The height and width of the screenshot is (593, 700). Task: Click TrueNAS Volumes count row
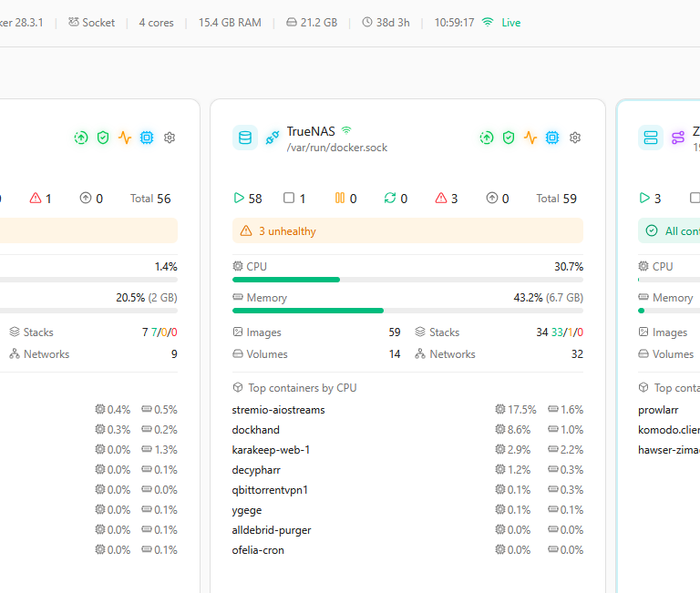pos(316,353)
